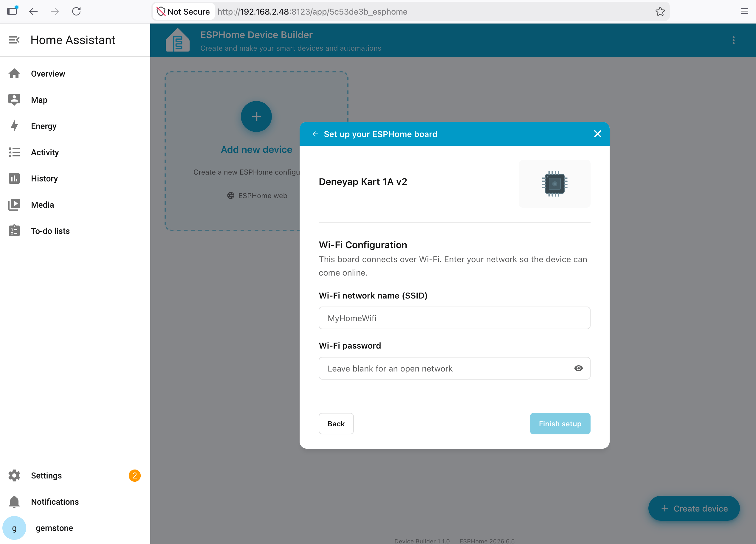The height and width of the screenshot is (544, 756).
Task: Click the Notifications sidebar label
Action: pos(55,502)
